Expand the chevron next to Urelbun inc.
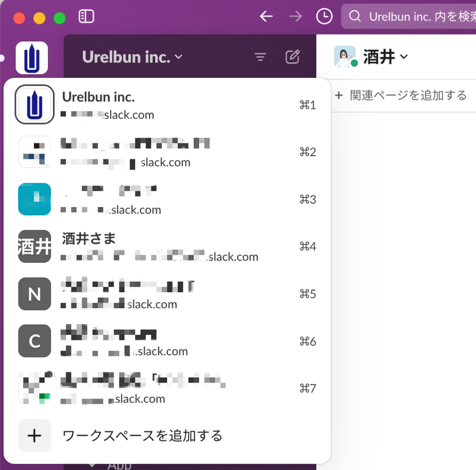Image resolution: width=476 pixels, height=470 pixels. tap(178, 57)
